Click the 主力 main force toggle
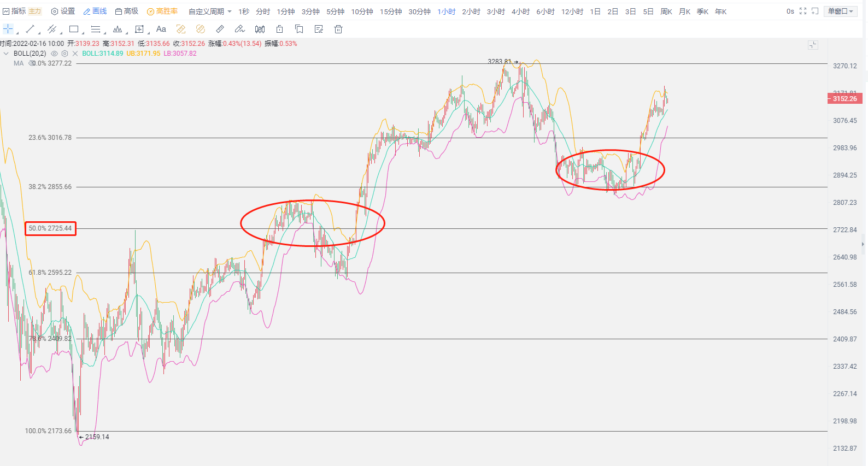 click(34, 11)
